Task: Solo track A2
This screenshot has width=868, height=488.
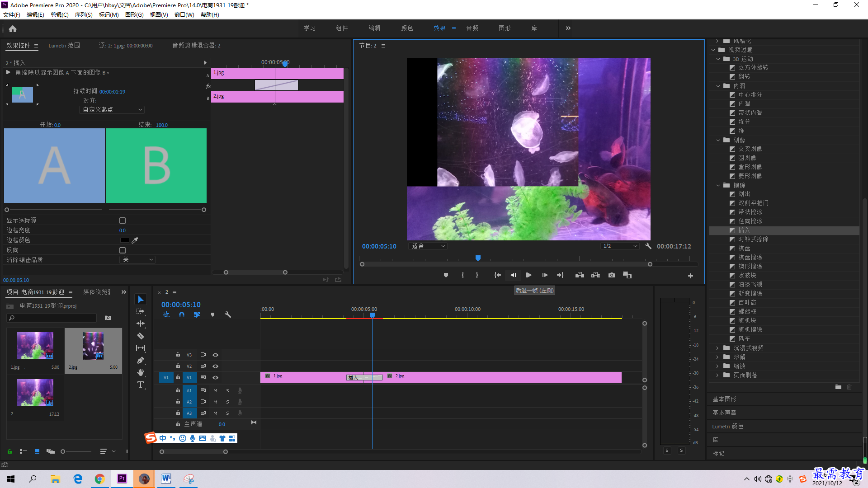Action: [x=227, y=402]
